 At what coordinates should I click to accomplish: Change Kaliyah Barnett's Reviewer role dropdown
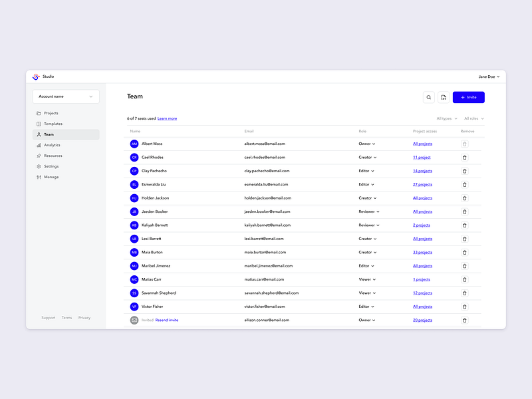point(369,225)
